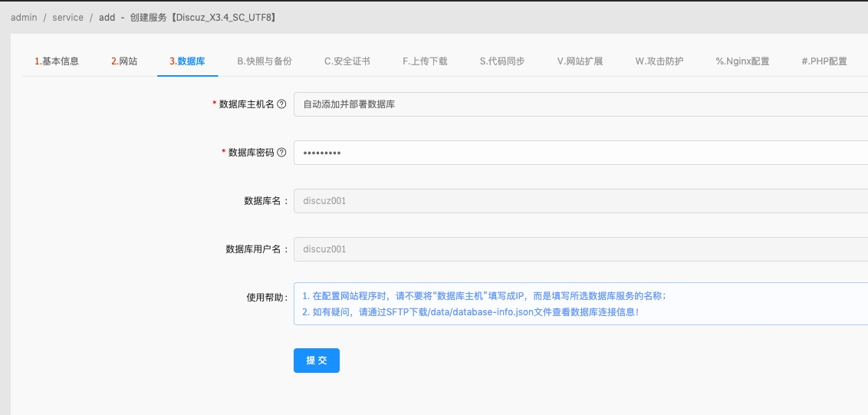The height and width of the screenshot is (415, 868).
Task: Open help icon beside 数据库密码
Action: [281, 153]
